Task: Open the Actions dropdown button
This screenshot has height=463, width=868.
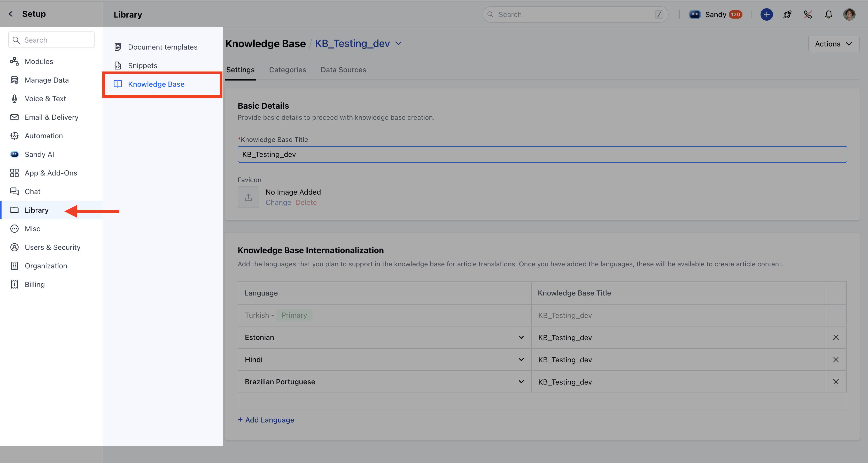Action: [x=833, y=44]
